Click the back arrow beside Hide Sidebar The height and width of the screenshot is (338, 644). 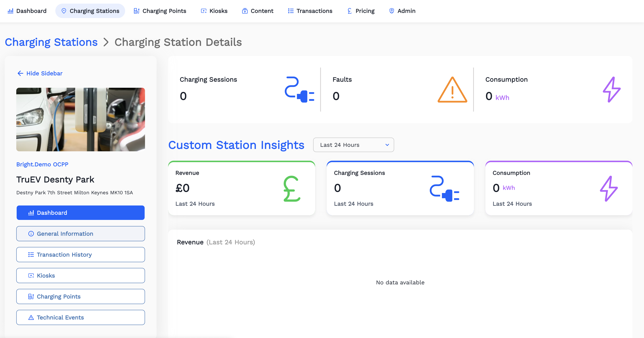click(20, 73)
